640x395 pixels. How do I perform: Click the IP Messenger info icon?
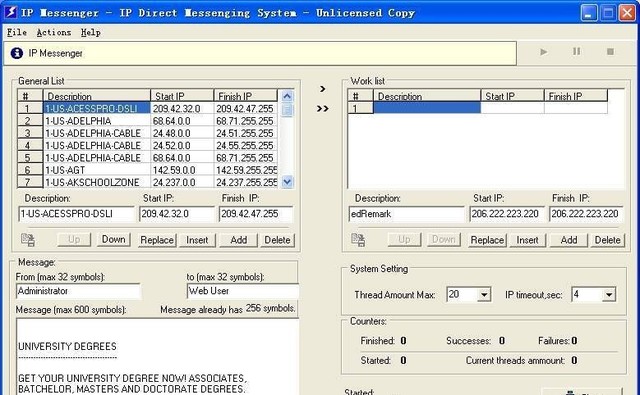pyautogui.click(x=17, y=53)
